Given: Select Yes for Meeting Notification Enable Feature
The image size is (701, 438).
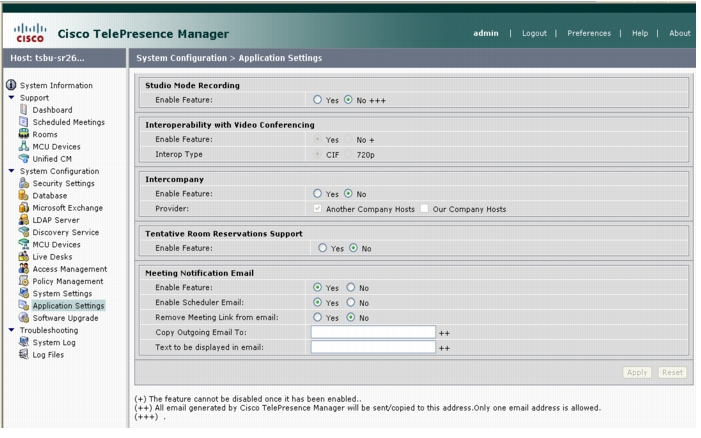Looking at the screenshot, I should pyautogui.click(x=317, y=287).
